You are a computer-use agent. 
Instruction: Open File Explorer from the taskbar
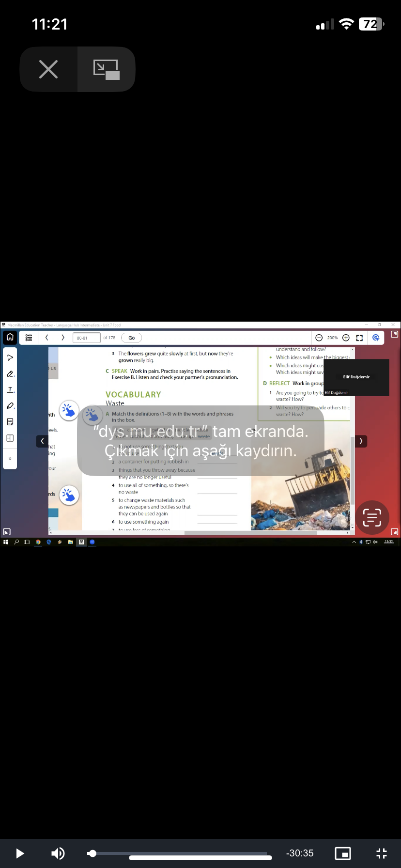(x=70, y=542)
